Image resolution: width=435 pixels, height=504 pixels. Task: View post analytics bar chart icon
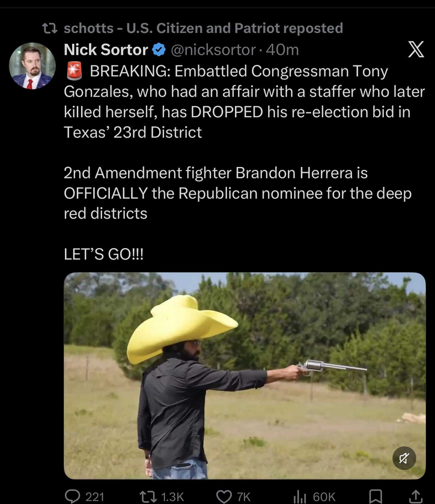[x=300, y=497]
